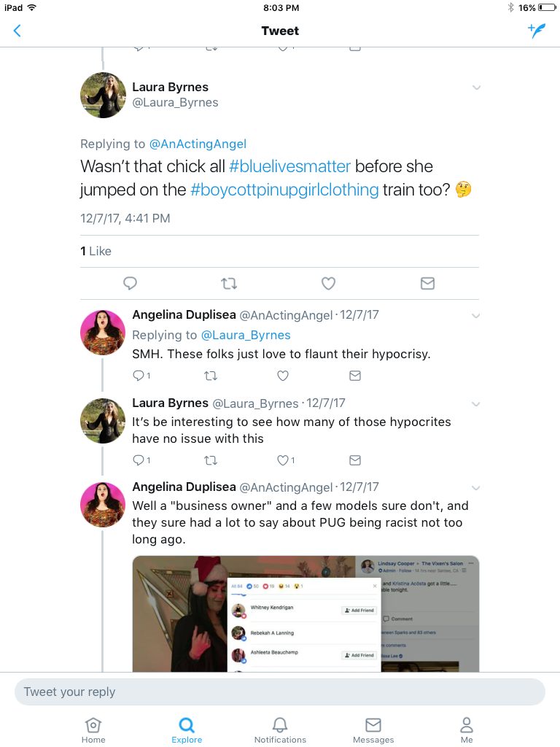Open the #boycottpinupgirlclothing hashtag

pyautogui.click(x=285, y=190)
